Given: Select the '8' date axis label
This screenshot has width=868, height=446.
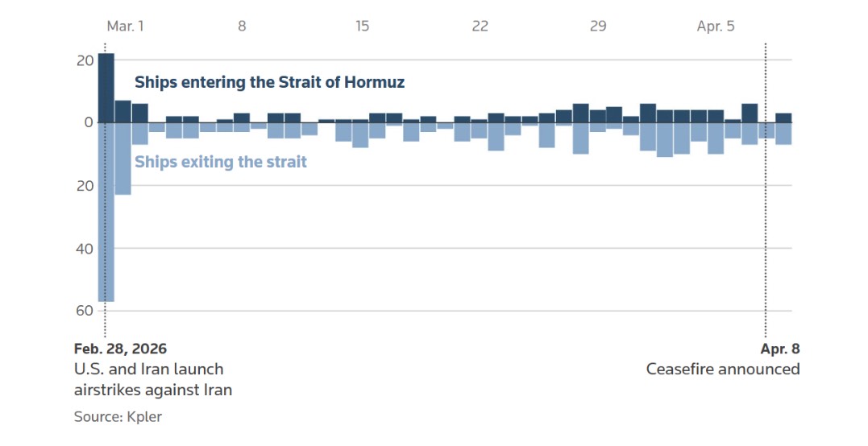Looking at the screenshot, I should 242,27.
